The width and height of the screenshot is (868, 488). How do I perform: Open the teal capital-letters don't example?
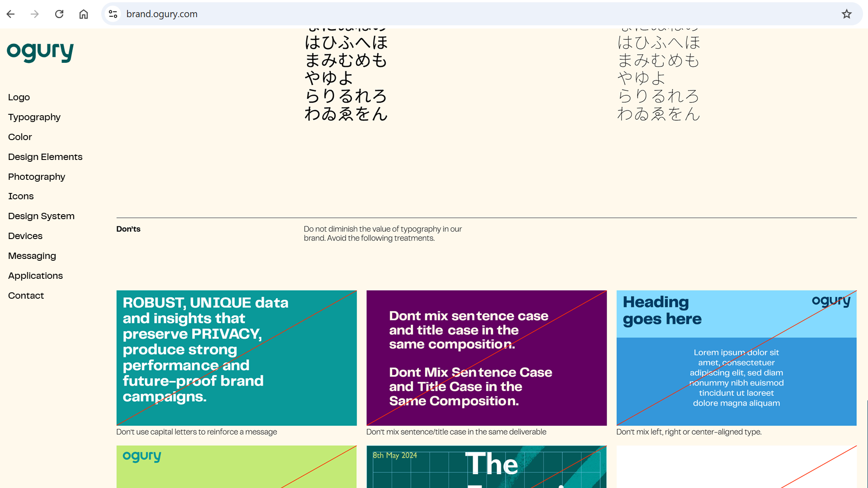236,358
